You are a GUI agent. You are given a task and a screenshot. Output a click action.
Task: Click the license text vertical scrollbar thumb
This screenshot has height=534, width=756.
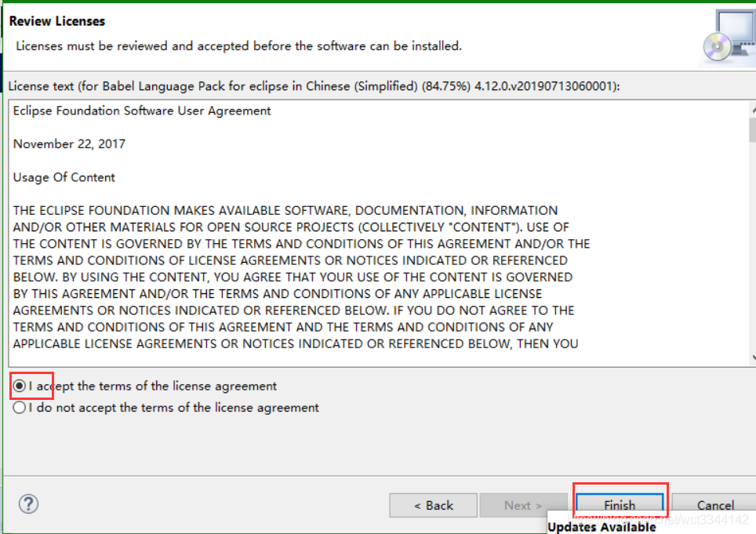tap(753, 129)
